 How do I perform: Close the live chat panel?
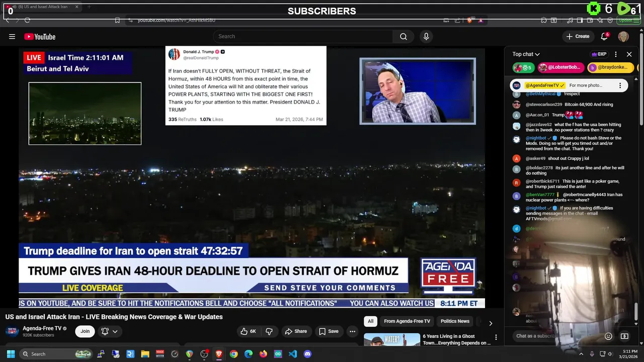point(629,54)
